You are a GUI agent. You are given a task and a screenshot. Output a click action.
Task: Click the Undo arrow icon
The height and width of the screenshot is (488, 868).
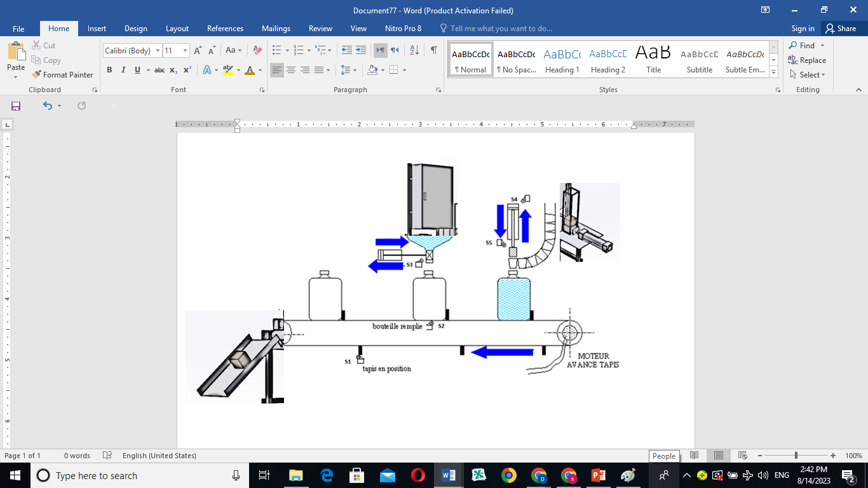pos(48,106)
